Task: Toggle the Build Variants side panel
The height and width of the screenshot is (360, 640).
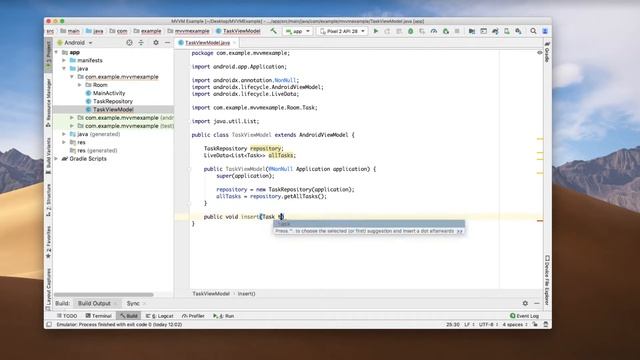Action: (49, 156)
